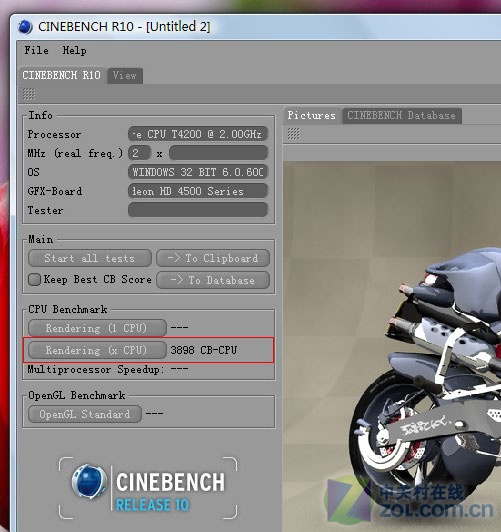Click Start all tests button

pyautogui.click(x=90, y=258)
